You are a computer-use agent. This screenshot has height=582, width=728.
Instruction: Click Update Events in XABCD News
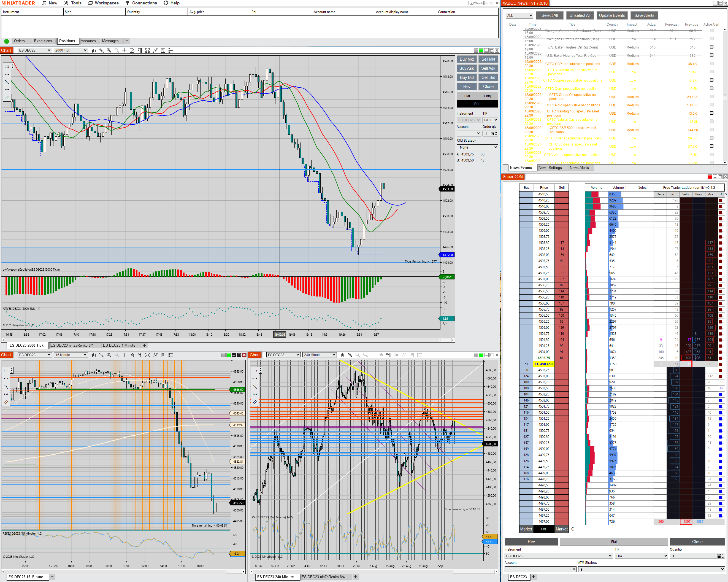click(x=612, y=15)
